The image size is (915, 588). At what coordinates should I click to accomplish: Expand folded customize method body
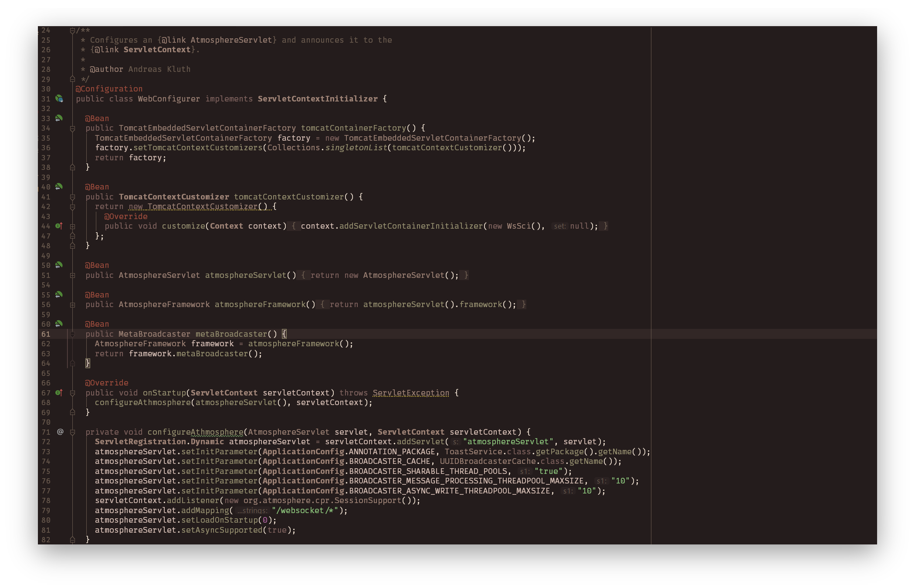73,226
